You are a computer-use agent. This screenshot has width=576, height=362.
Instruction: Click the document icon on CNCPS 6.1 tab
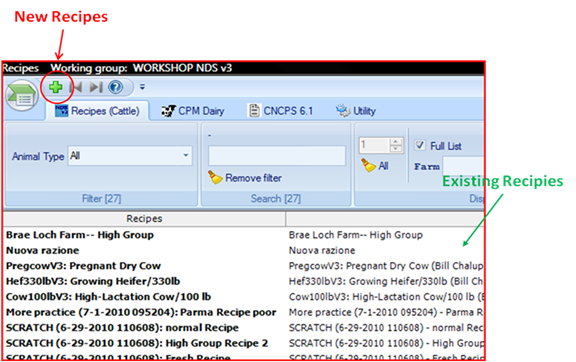tap(254, 110)
